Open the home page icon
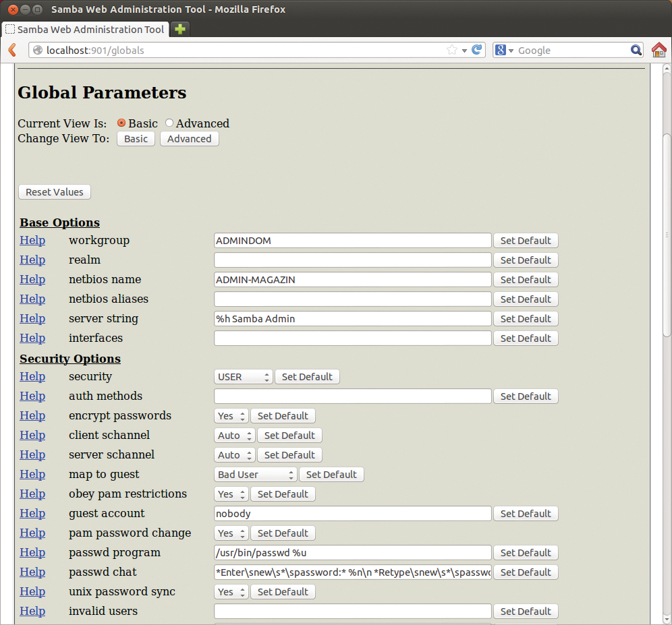Screen dimensions: 672x625 [659, 50]
